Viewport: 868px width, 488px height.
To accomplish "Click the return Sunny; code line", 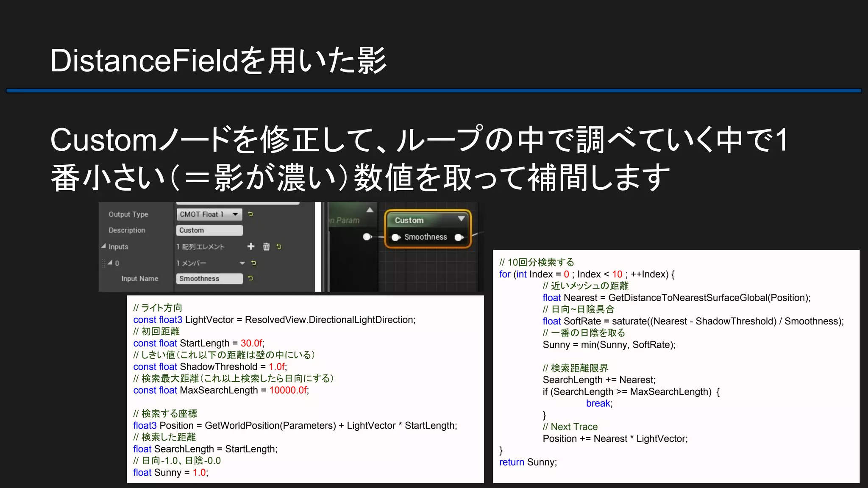I will (528, 462).
